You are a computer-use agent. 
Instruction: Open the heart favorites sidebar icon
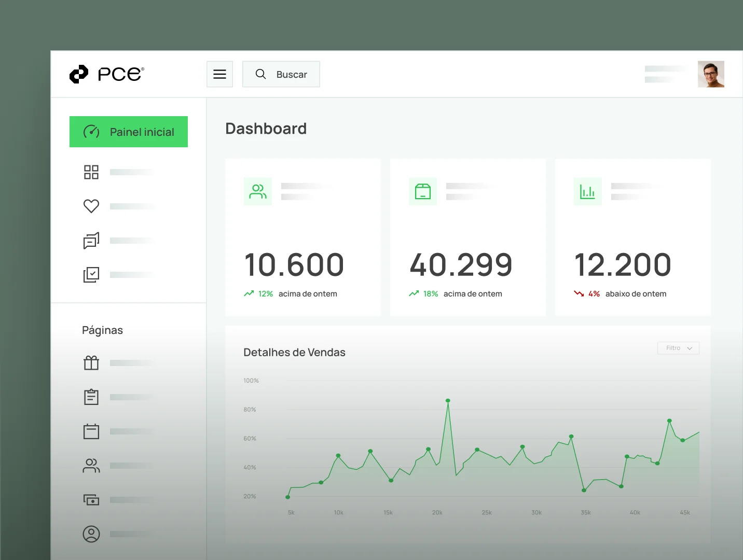click(x=91, y=206)
